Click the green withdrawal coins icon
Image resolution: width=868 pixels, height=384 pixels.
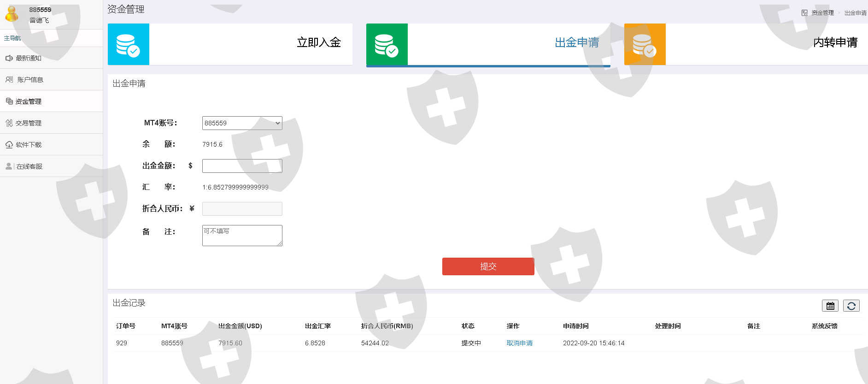[x=387, y=44]
